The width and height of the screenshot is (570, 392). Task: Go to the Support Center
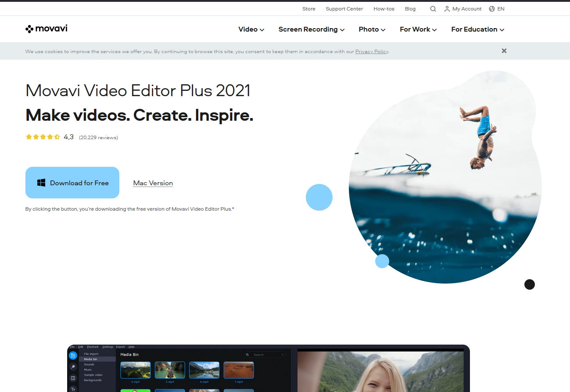(x=344, y=9)
